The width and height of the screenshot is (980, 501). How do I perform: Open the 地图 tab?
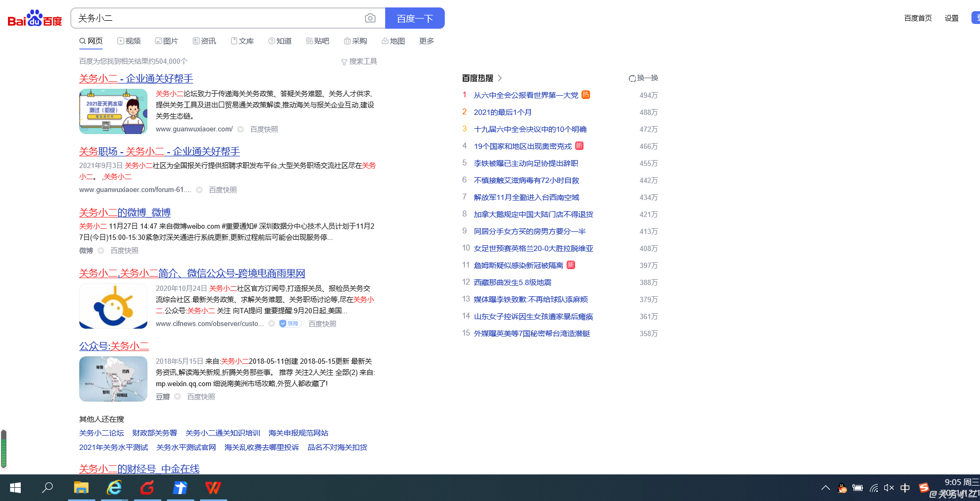click(x=393, y=41)
